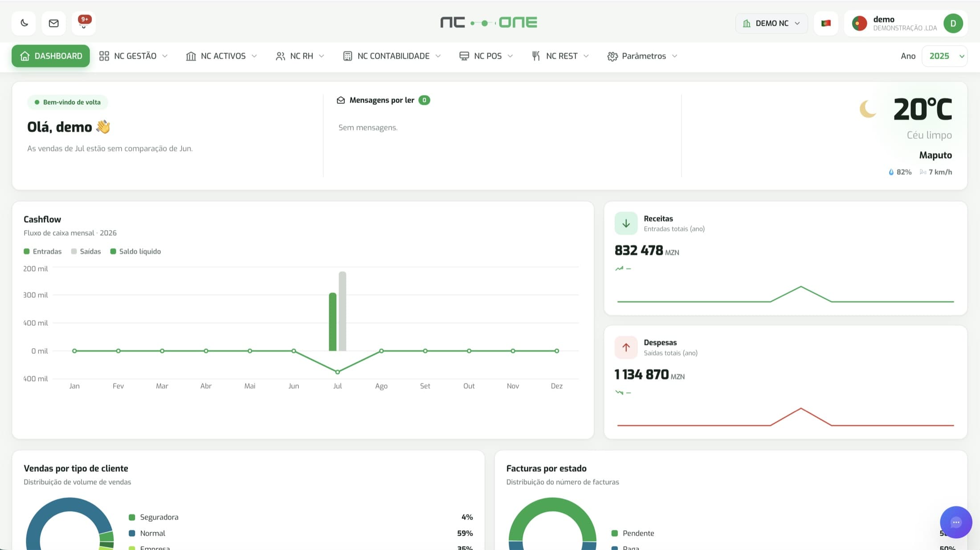The height and width of the screenshot is (550, 980).
Task: Click the Parâmetros settings menu
Action: (x=642, y=56)
